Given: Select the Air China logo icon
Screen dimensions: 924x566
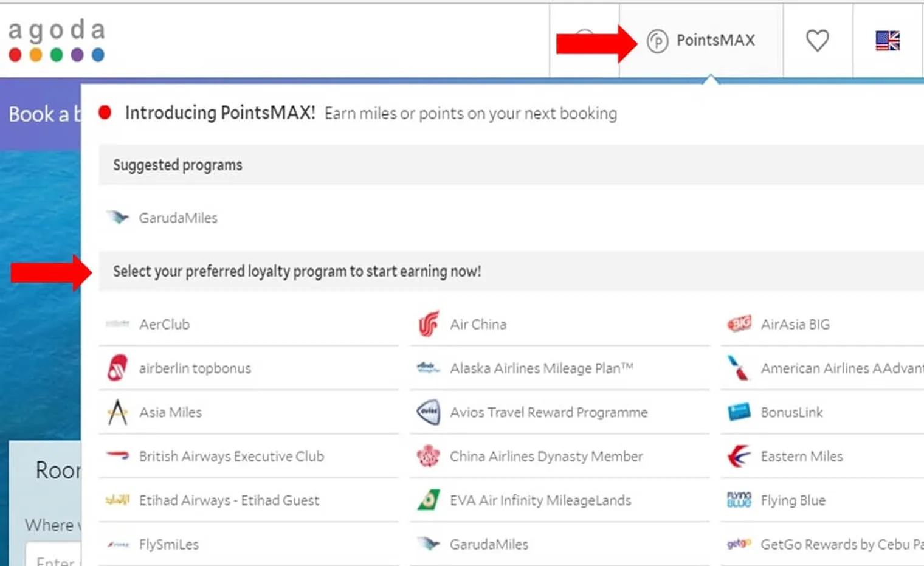Looking at the screenshot, I should tap(429, 324).
